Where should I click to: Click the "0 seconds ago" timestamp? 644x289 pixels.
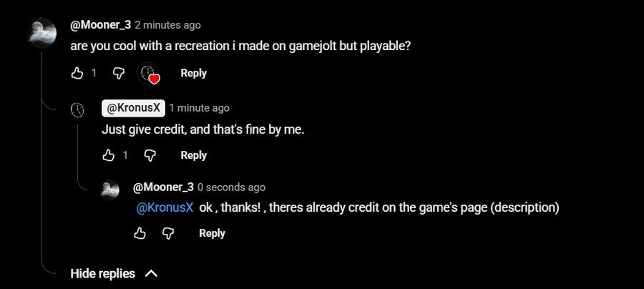click(x=231, y=187)
